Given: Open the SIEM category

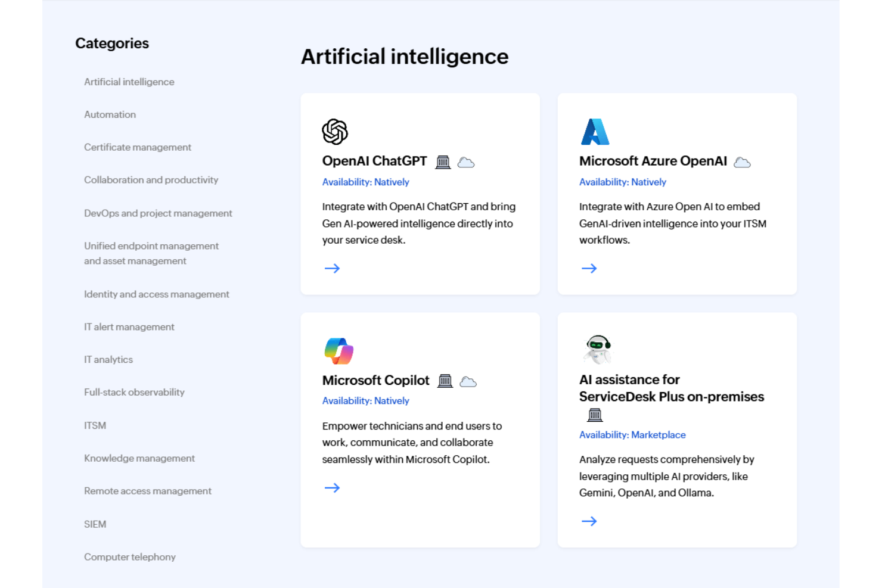Looking at the screenshot, I should tap(95, 524).
